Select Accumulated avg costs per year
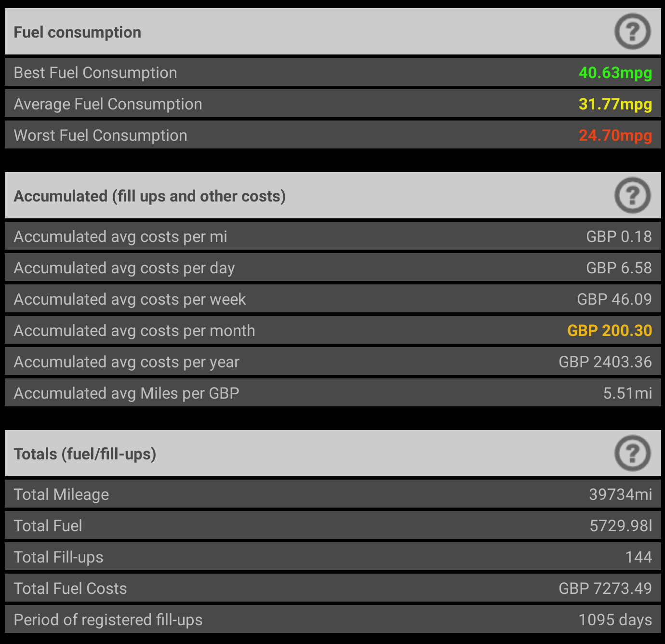The height and width of the screenshot is (644, 665). [x=332, y=362]
